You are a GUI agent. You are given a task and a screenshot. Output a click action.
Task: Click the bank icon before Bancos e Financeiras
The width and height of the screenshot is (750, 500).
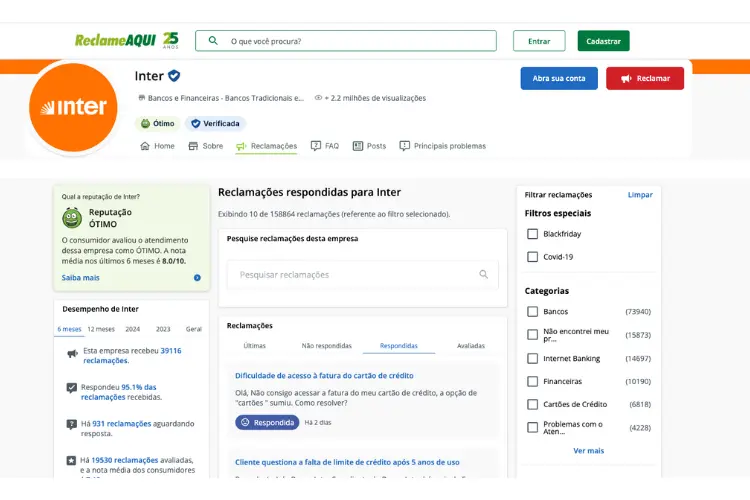142,98
